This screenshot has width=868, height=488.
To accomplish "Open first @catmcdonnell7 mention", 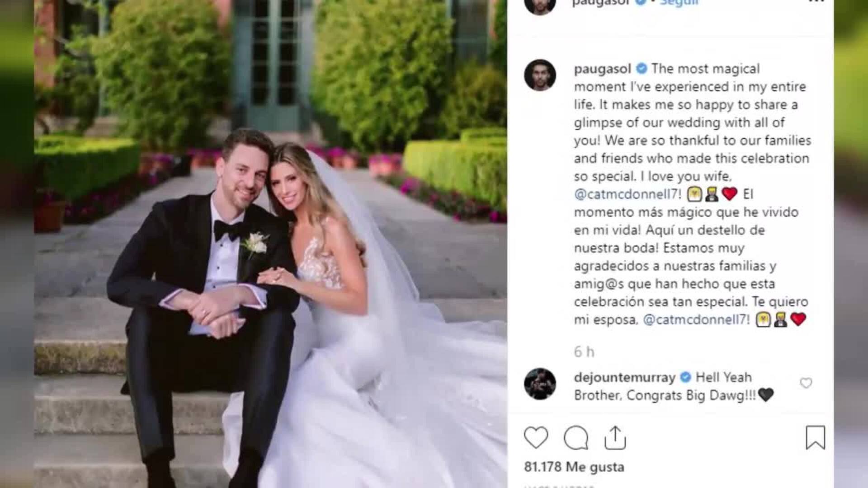I will pyautogui.click(x=627, y=194).
